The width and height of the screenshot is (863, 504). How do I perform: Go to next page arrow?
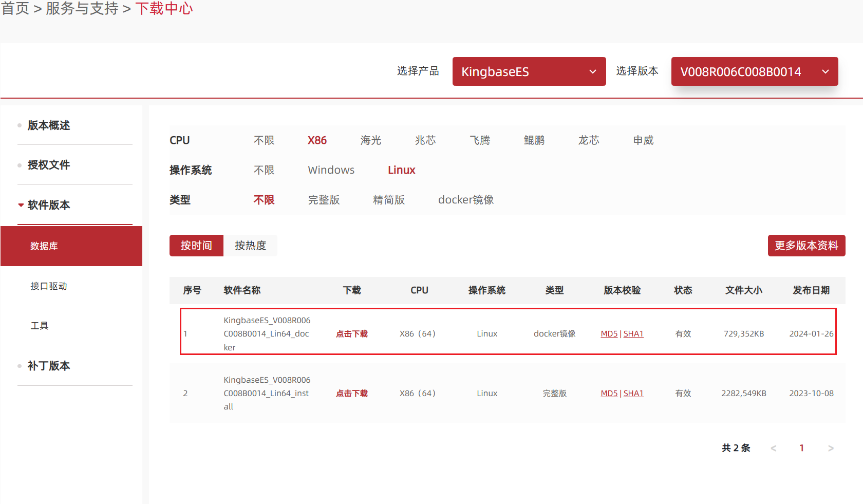[x=831, y=449]
